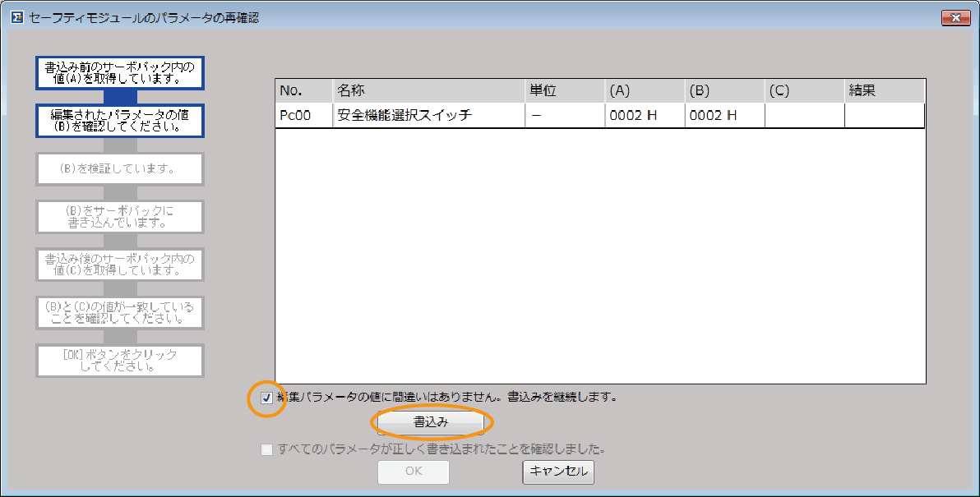The image size is (980, 497).
Task: Click the OK button
Action: [413, 472]
